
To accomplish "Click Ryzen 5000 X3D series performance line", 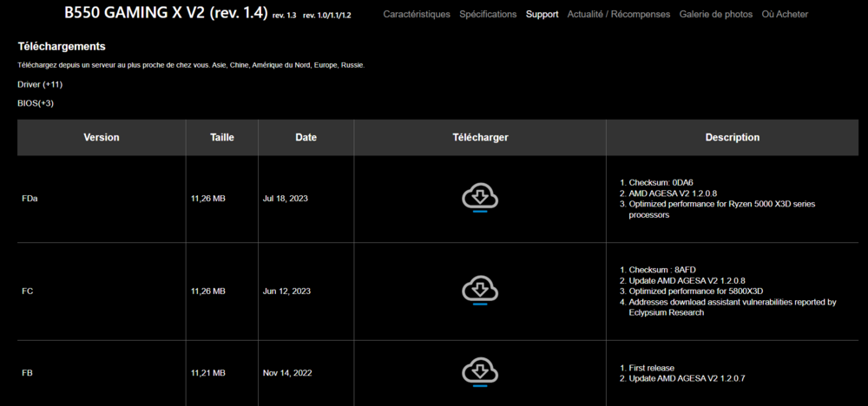I will point(722,210).
